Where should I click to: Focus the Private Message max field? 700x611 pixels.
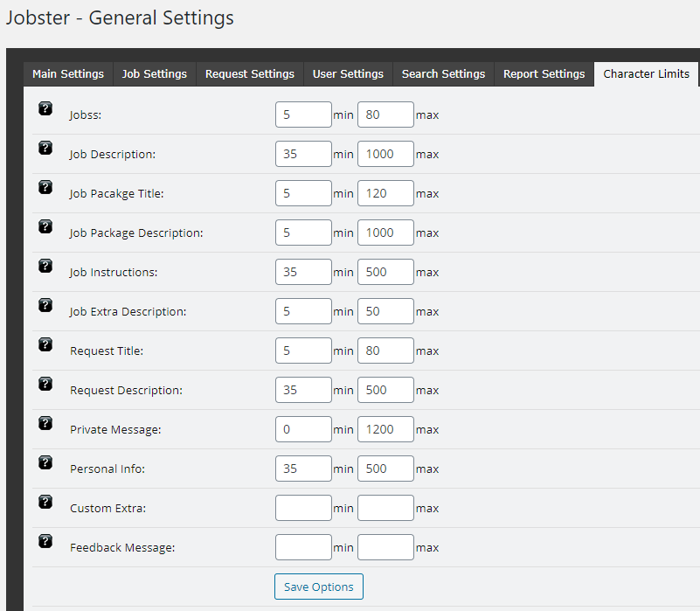(385, 429)
